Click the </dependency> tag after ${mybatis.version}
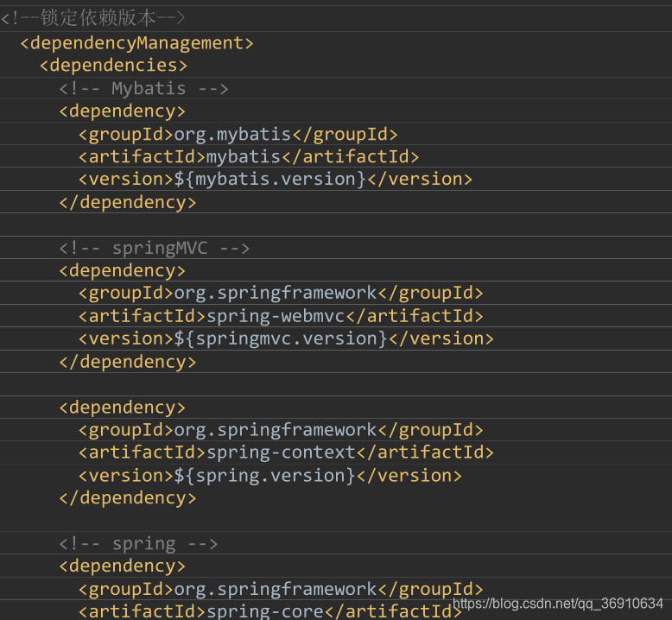This screenshot has height=620, width=672. 128,202
